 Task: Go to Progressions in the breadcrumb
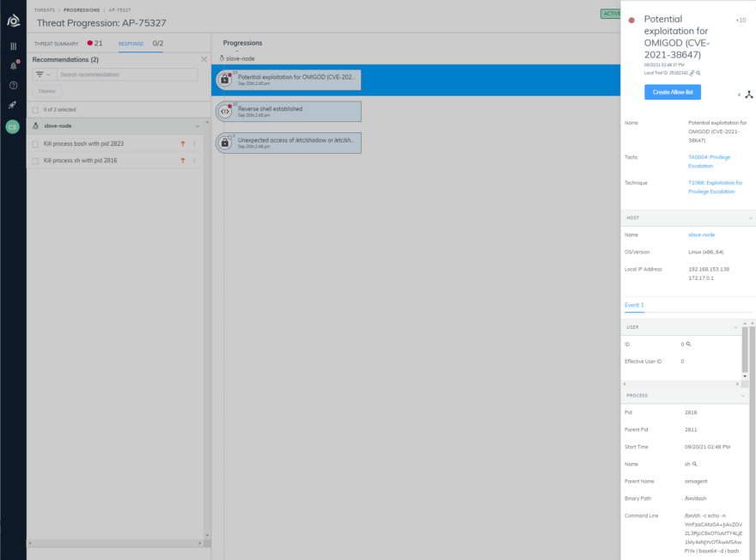tap(82, 10)
